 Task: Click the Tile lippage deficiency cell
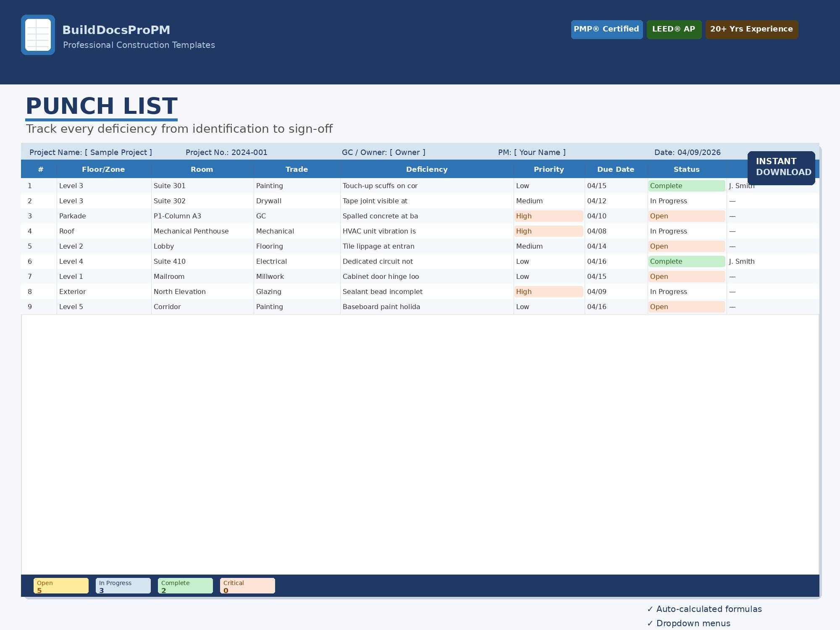pyautogui.click(x=427, y=246)
